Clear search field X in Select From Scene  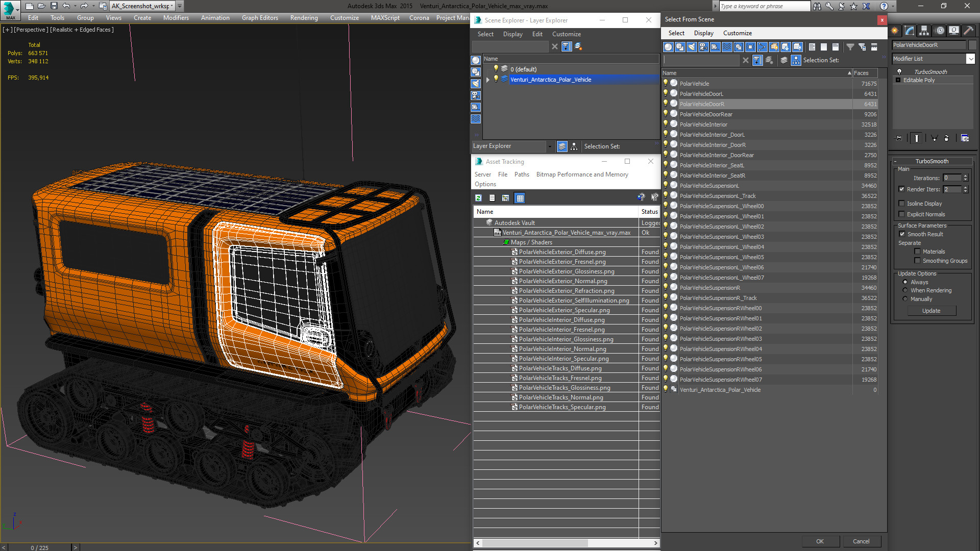tap(746, 60)
